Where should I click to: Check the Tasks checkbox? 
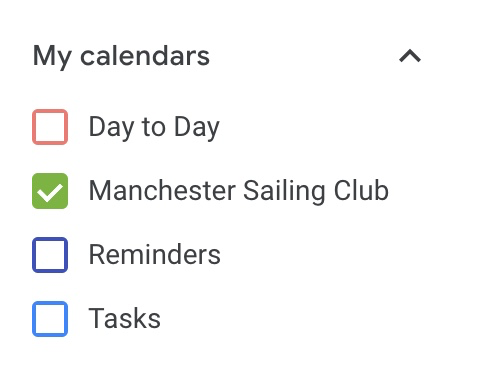pyautogui.click(x=50, y=319)
